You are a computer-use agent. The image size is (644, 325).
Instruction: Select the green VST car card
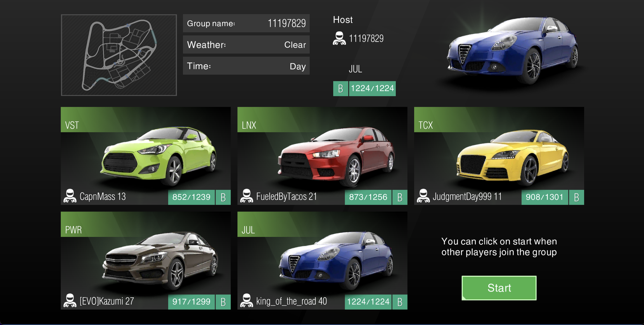tap(146, 156)
